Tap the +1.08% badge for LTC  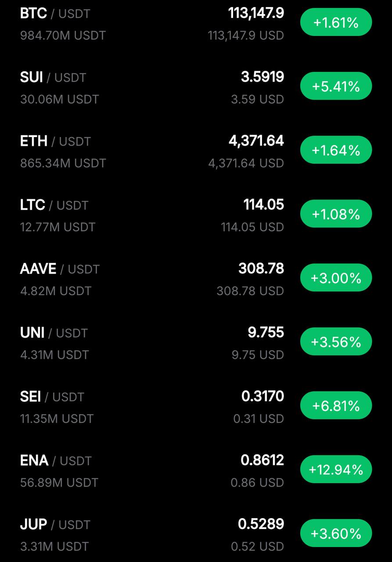336,214
